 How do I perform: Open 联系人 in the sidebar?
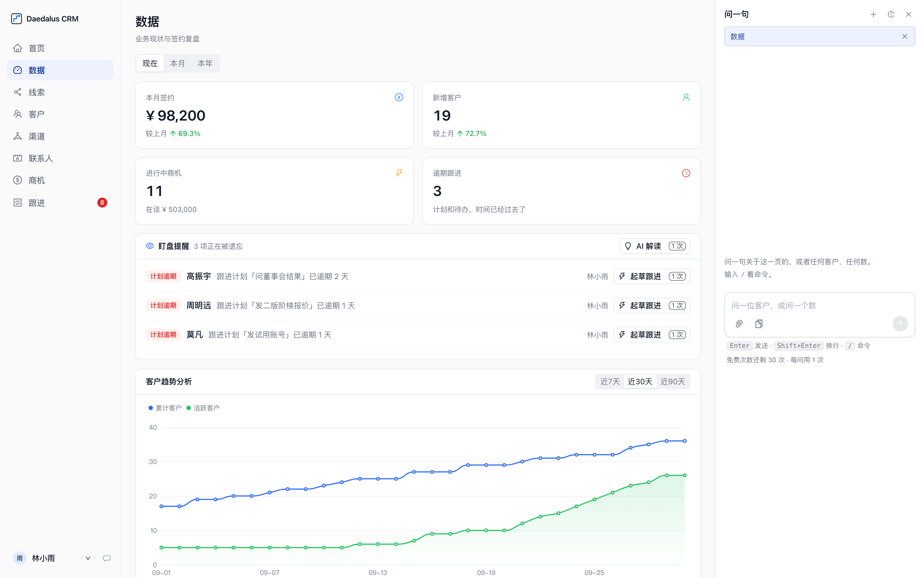tap(60, 158)
